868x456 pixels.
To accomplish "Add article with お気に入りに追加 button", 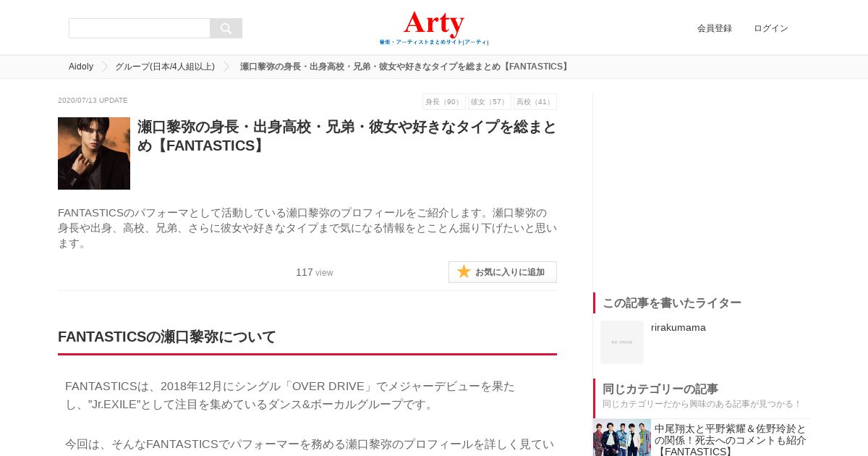I will coord(503,272).
